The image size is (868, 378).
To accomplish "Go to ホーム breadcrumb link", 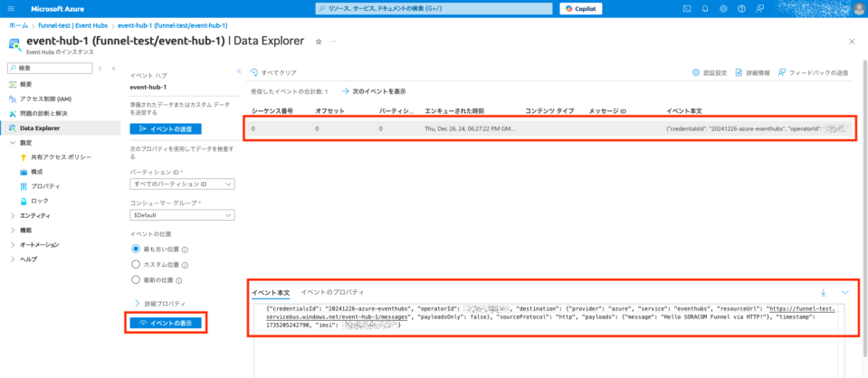I will coord(18,25).
